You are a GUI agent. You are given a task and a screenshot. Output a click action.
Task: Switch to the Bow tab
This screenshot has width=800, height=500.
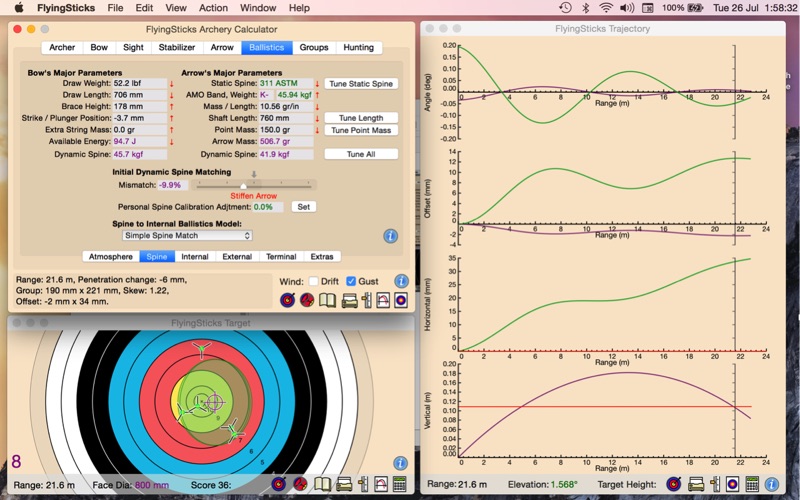(99, 47)
